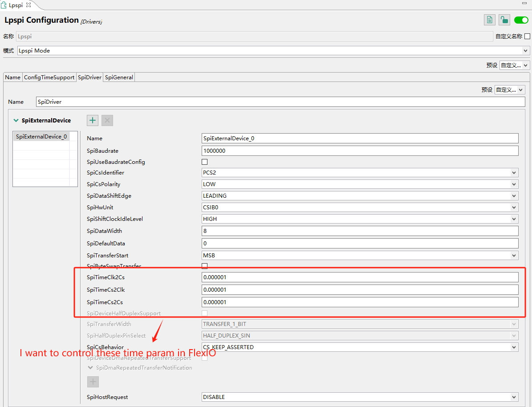Viewport: 532px width, 407px height.
Task: Switch to the ConfigTimeSupport tab
Action: [49, 77]
